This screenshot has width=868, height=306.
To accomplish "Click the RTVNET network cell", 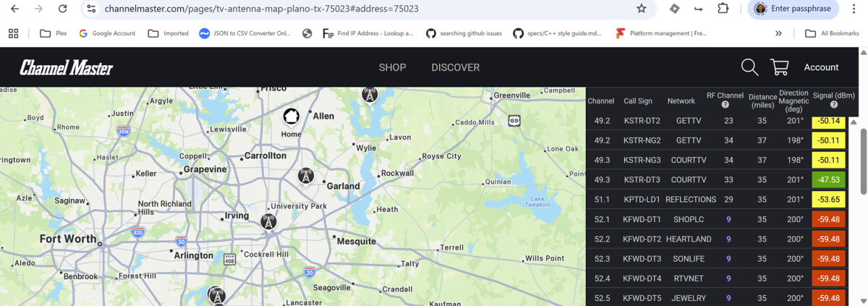I will [689, 279].
